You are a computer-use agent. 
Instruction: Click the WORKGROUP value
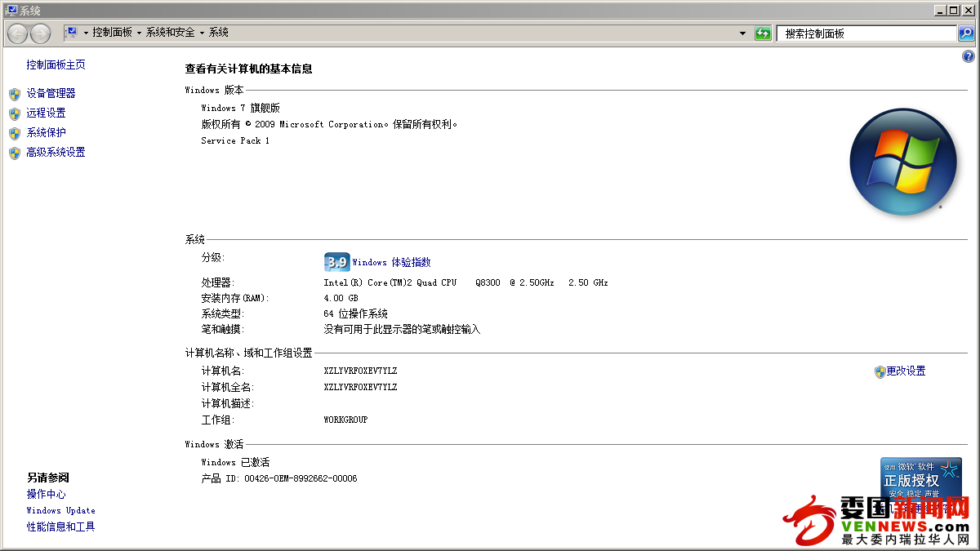(345, 420)
